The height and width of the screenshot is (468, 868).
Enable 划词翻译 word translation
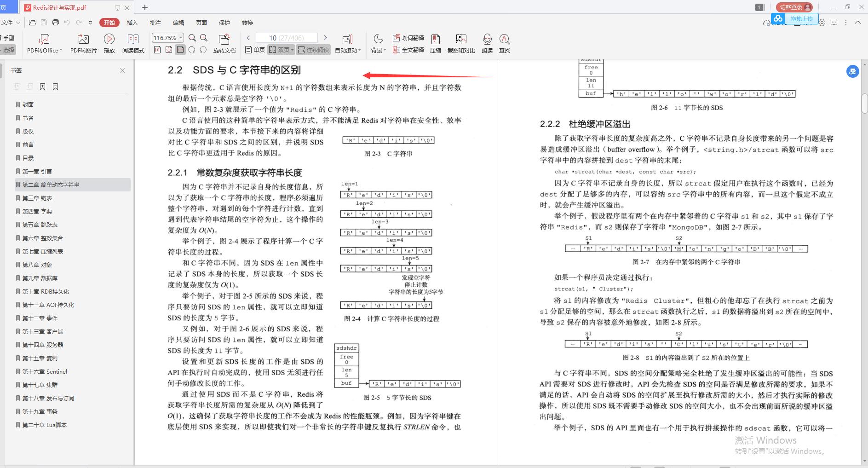[408, 38]
